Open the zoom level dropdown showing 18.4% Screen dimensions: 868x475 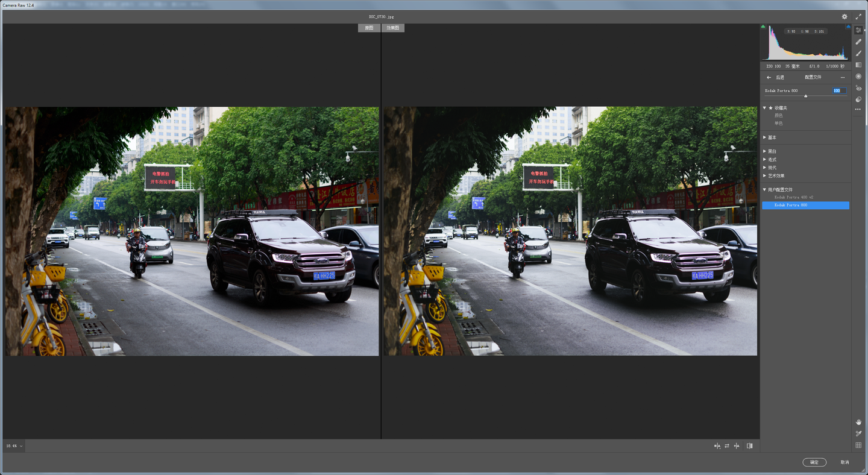(x=13, y=445)
